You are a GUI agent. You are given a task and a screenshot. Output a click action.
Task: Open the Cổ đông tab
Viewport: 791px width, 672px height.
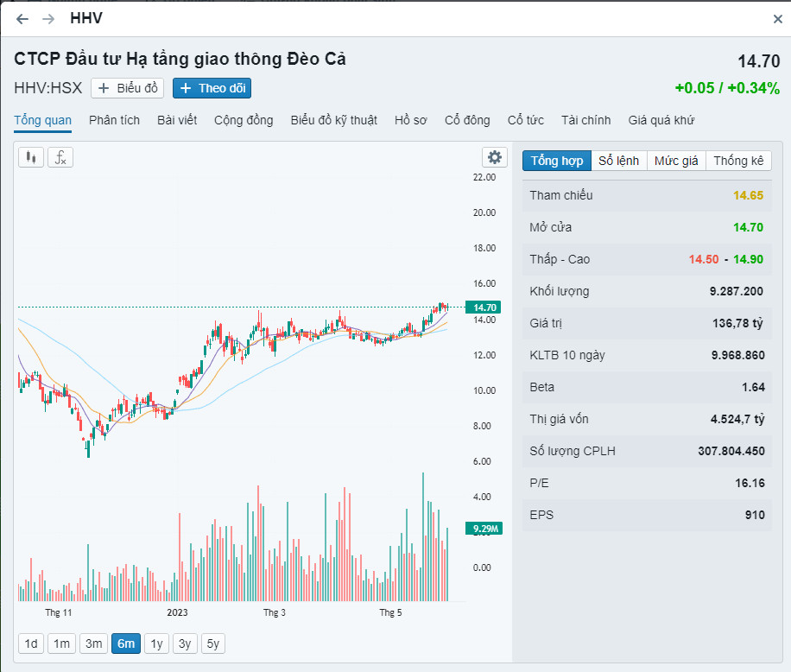point(467,120)
